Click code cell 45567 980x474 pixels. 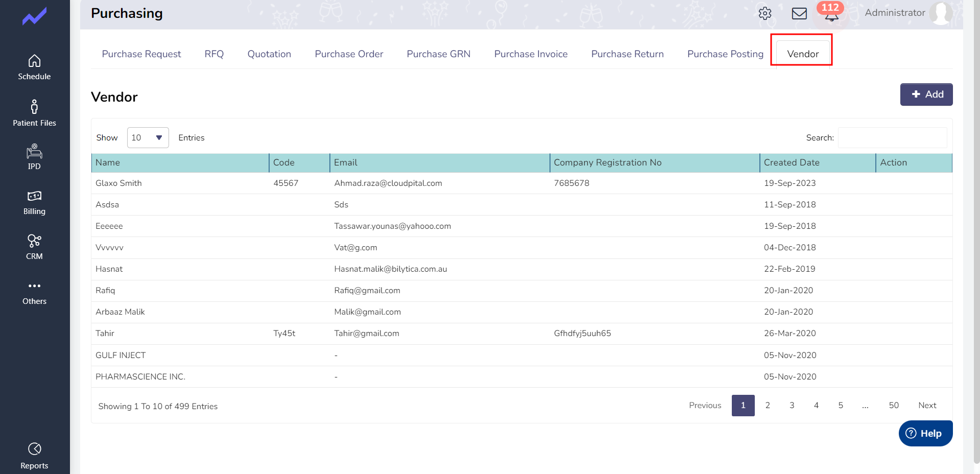[x=285, y=183]
